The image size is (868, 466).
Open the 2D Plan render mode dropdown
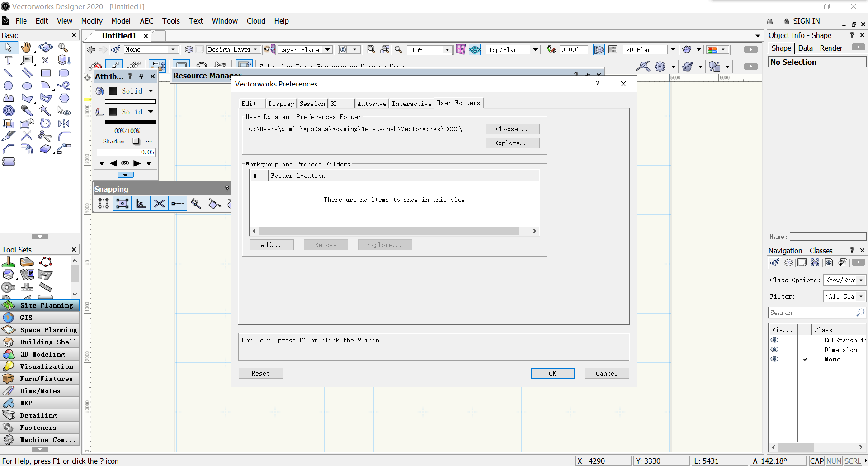coord(650,49)
